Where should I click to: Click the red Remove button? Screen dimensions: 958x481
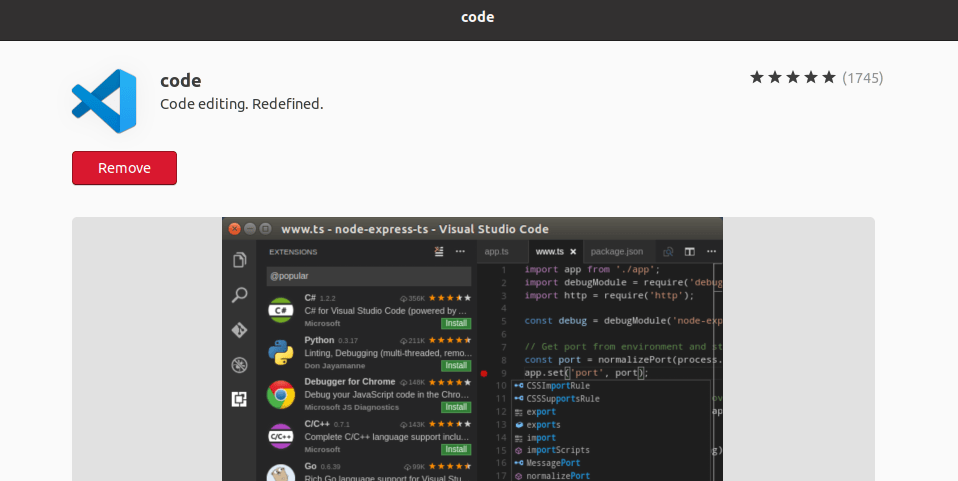(124, 168)
